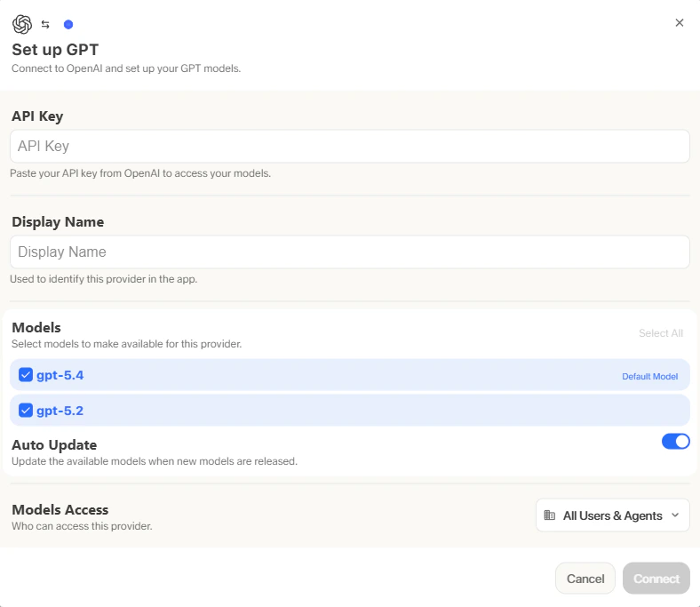
Task: Click 'Select models to make available' text
Action: click(126, 344)
